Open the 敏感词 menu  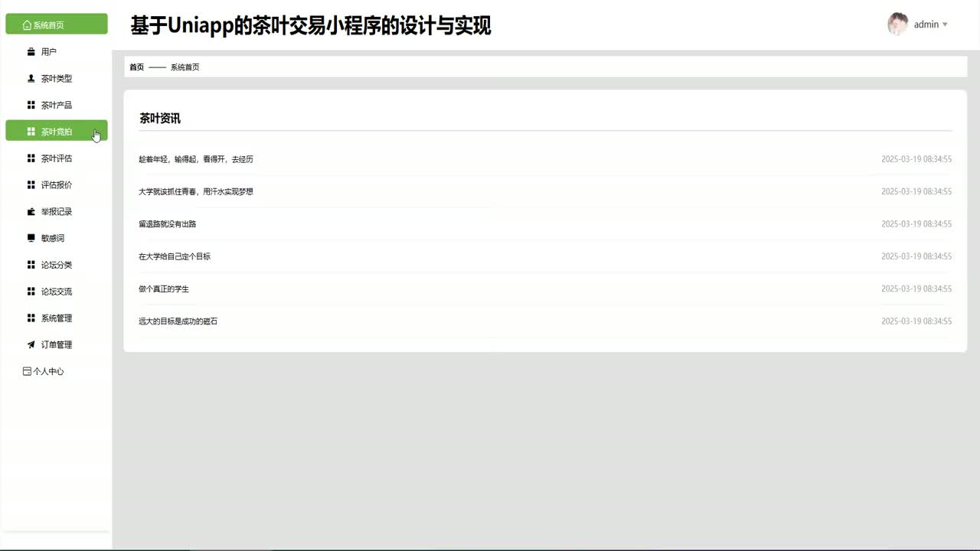pyautogui.click(x=57, y=238)
